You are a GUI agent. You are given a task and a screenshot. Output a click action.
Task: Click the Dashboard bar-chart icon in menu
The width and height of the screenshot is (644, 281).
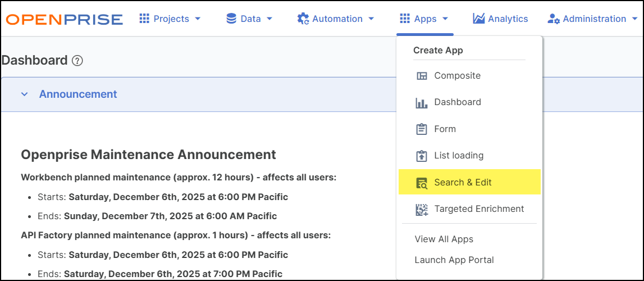coord(422,103)
